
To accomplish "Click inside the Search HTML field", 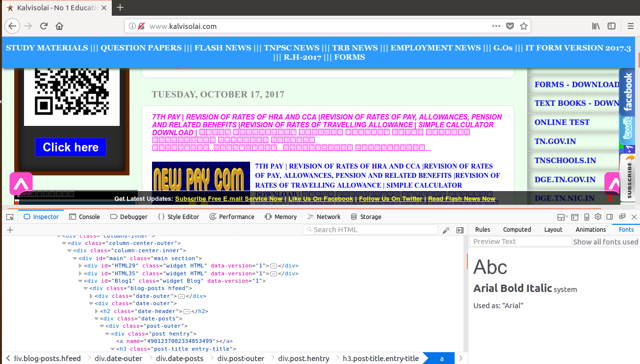I will click(370, 229).
